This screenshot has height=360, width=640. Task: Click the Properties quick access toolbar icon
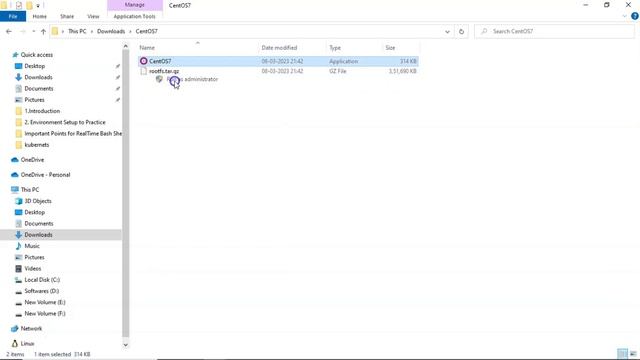coord(19,5)
